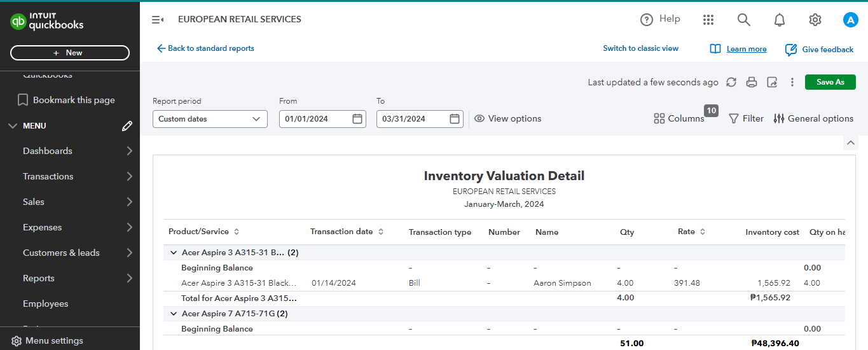
Task: Click the Columns grid icon
Action: [x=659, y=118]
